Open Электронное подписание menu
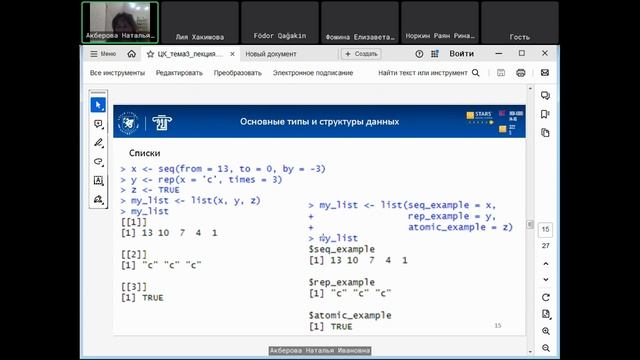Viewport: 640px width, 360px height. click(313, 73)
